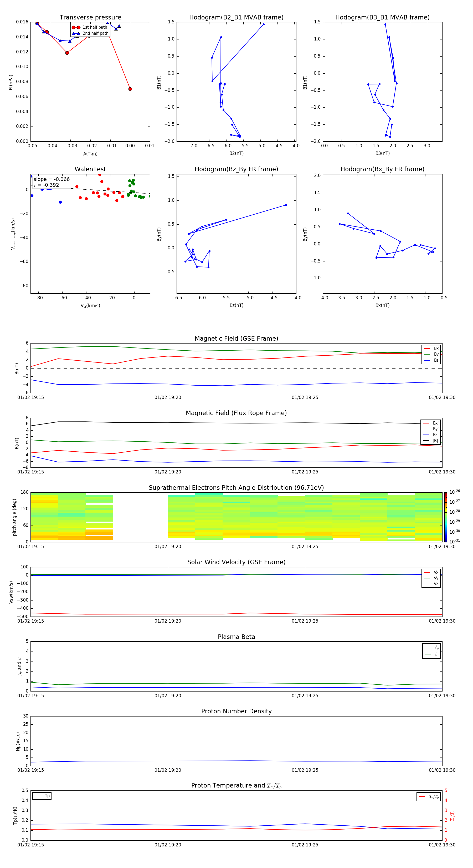The image size is (473, 868).
Task: Click the 'Np(#/cc)' axis label
Action: point(18,741)
